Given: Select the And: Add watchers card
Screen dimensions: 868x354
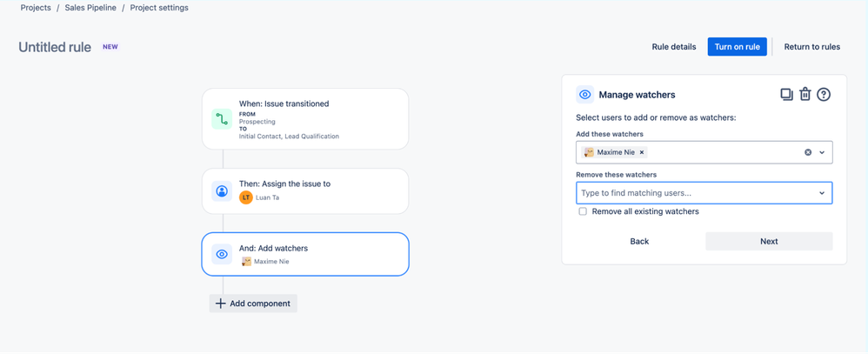Looking at the screenshot, I should pyautogui.click(x=305, y=254).
